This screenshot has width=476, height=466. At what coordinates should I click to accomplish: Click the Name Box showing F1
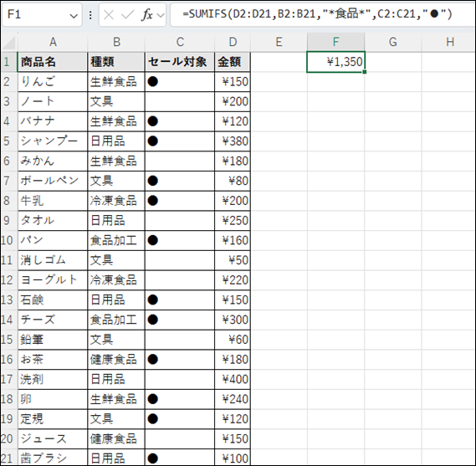[42, 14]
